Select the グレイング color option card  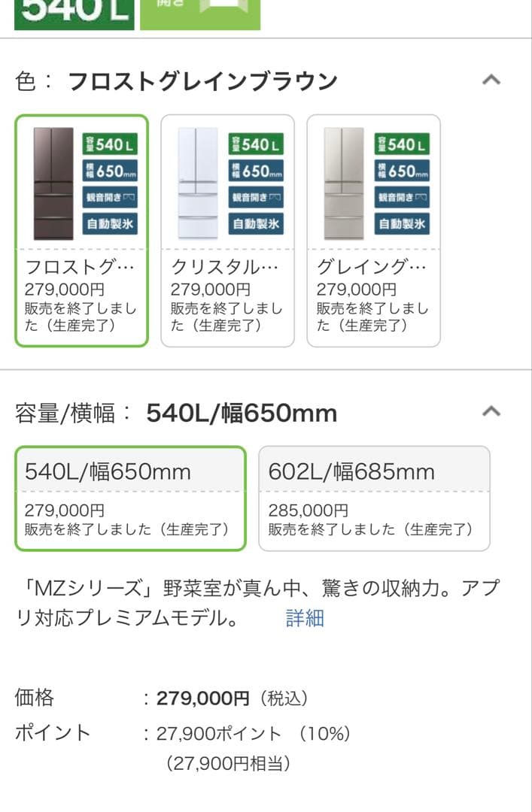pos(372,229)
